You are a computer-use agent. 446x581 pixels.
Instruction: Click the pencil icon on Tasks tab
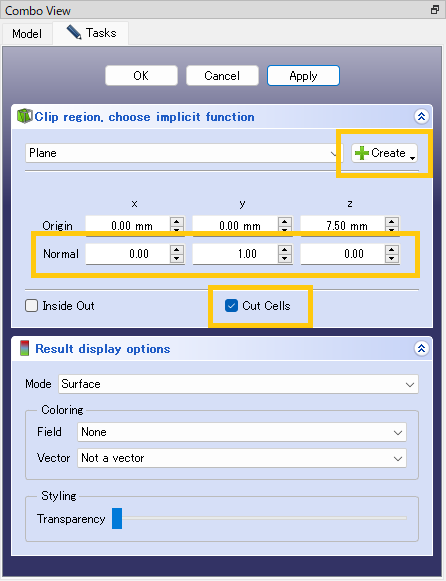[x=74, y=33]
